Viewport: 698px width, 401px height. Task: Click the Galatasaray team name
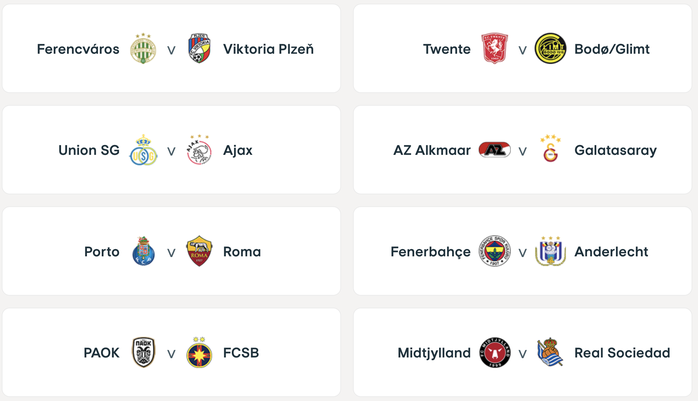pyautogui.click(x=615, y=150)
